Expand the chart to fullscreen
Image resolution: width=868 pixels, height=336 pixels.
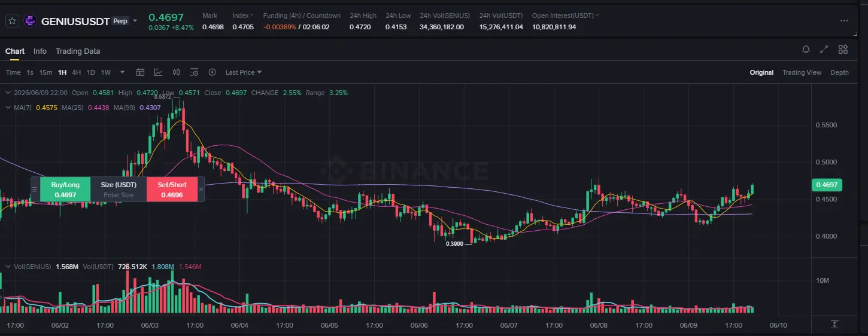(824, 50)
